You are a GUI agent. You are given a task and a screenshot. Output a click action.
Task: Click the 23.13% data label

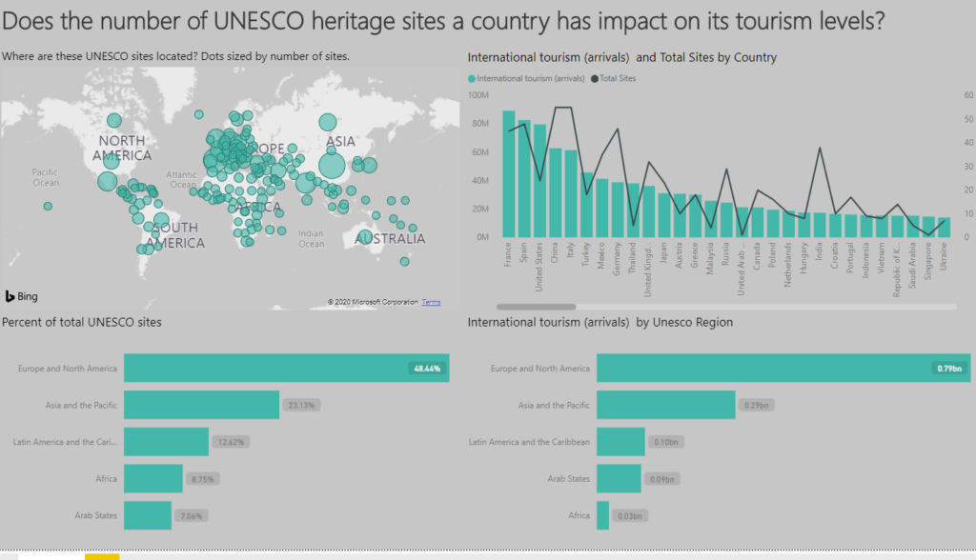point(301,405)
